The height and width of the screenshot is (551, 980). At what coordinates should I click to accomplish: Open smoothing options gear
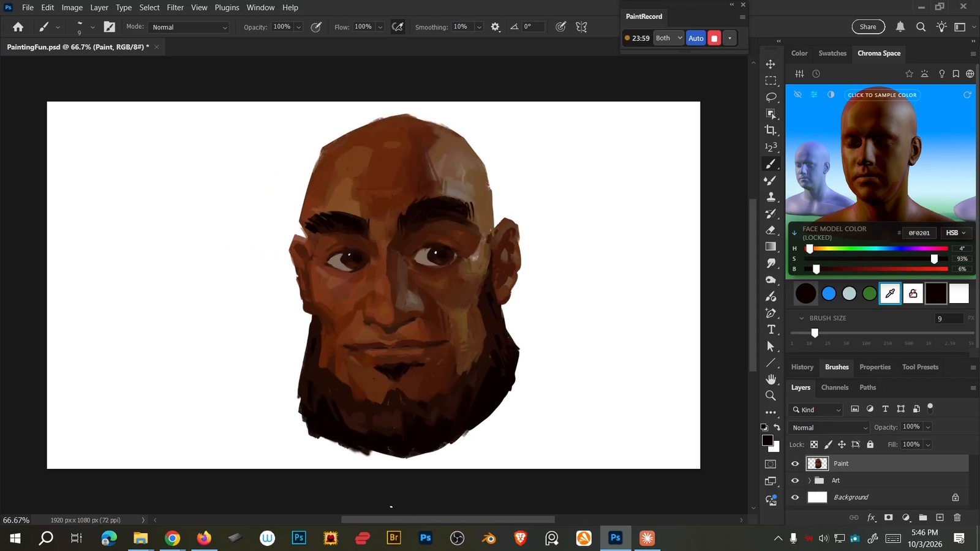pyautogui.click(x=496, y=27)
